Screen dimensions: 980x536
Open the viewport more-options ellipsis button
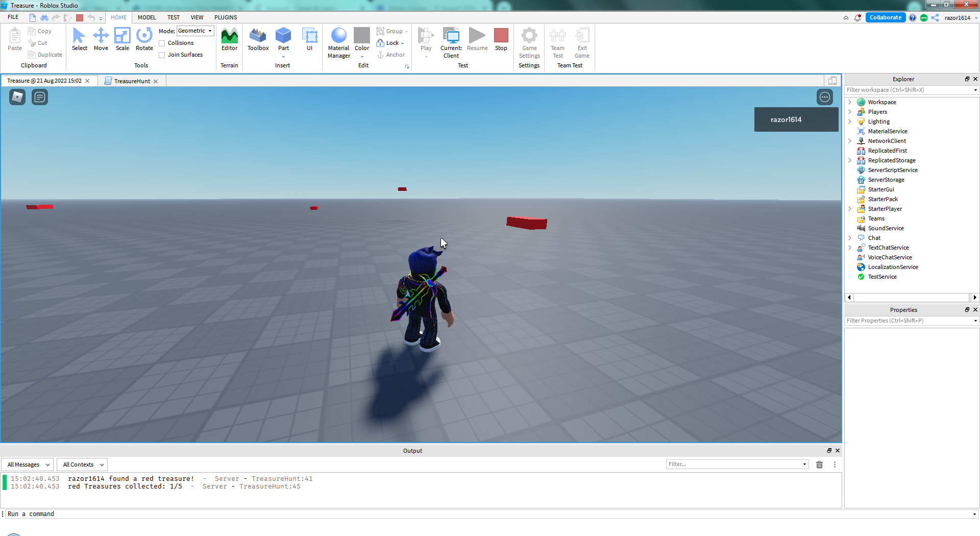pos(825,97)
